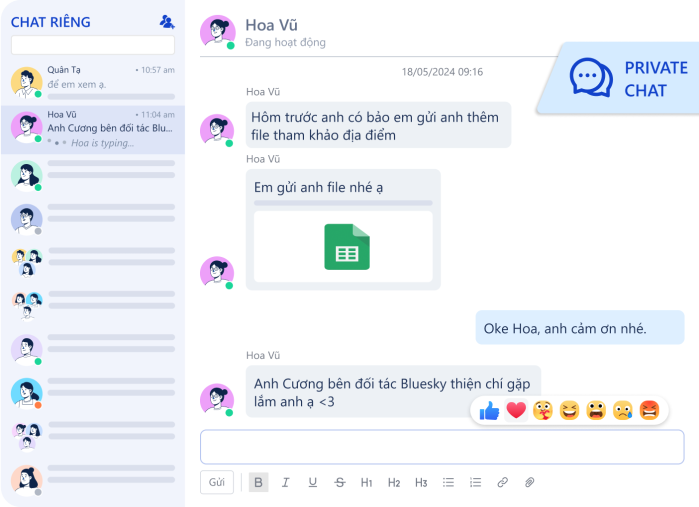React with the laughing emoji
This screenshot has height=507, width=699.
[x=570, y=411]
